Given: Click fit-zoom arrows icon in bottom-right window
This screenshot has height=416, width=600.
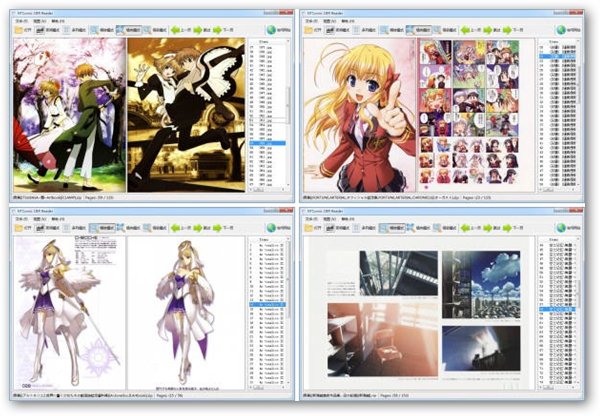Looking at the screenshot, I should coord(411,228).
